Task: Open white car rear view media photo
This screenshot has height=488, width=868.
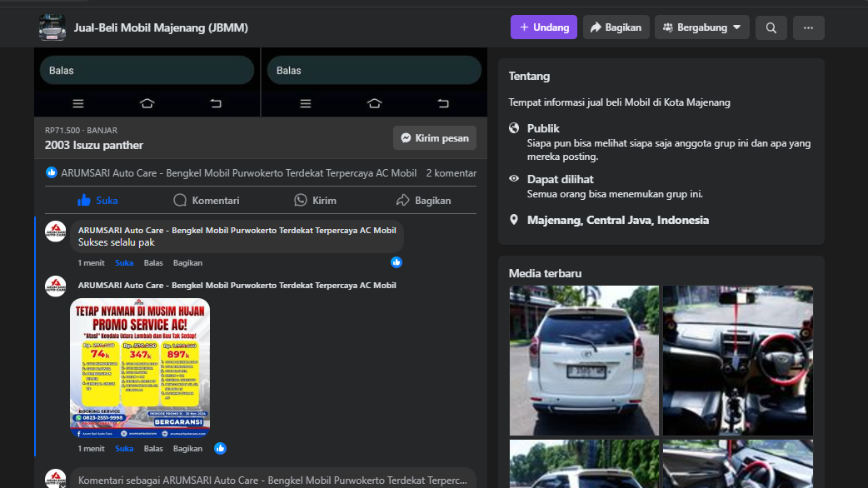Action: pos(584,361)
